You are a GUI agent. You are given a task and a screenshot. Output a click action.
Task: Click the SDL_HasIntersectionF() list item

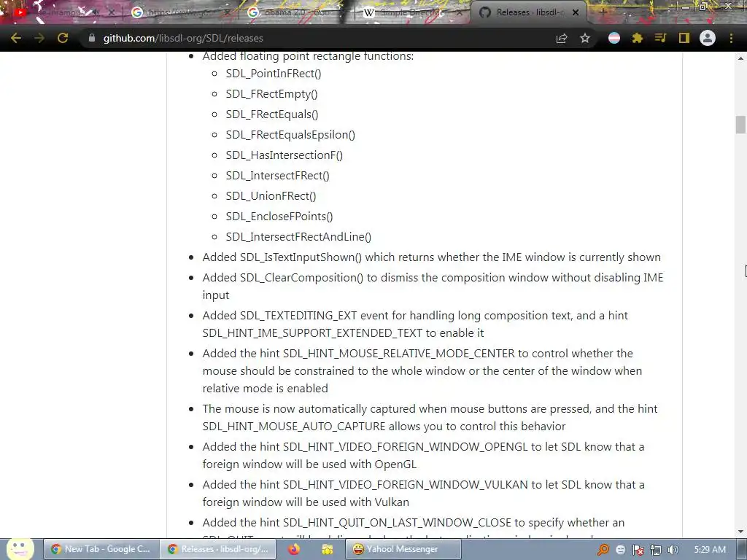point(285,155)
